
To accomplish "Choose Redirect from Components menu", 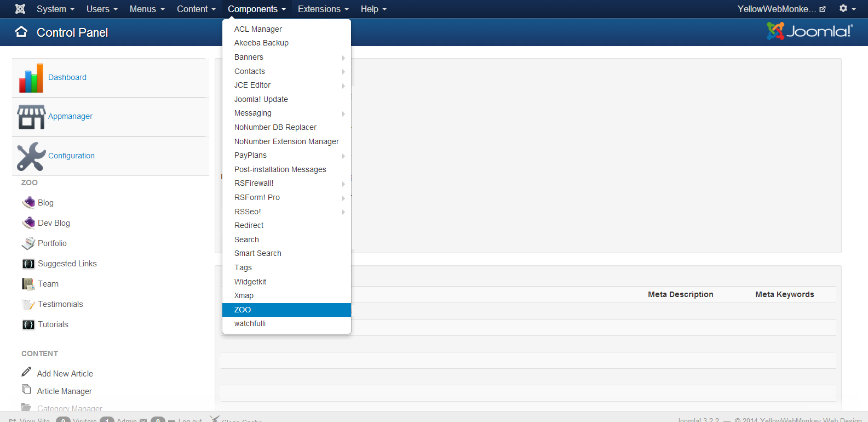I will click(x=286, y=225).
